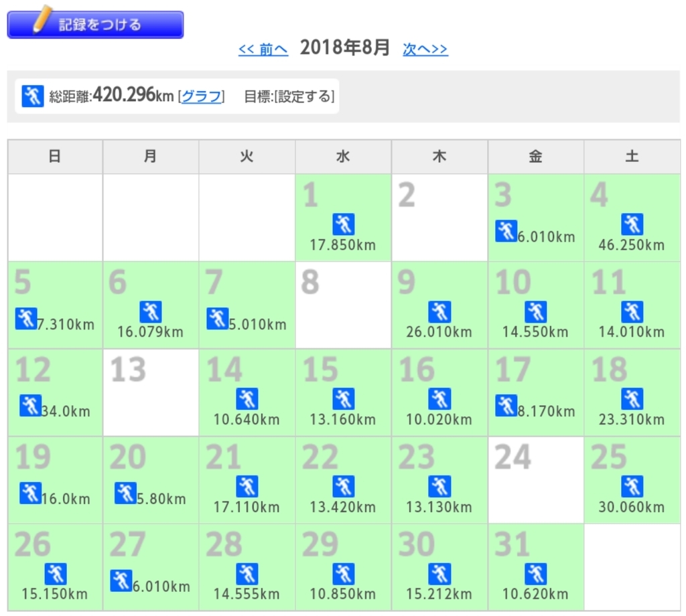686x616 pixels.
Task: Click the runner icon on August 5
Action: point(26,318)
